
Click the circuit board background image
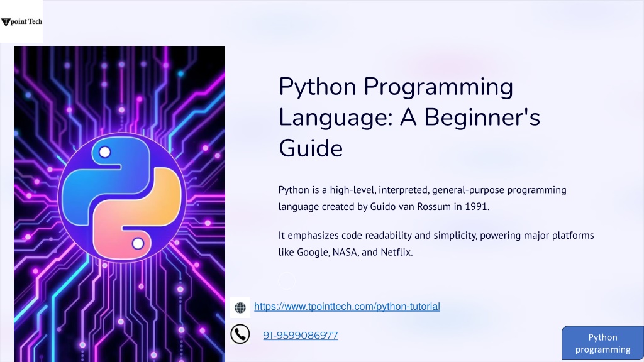[119, 94]
